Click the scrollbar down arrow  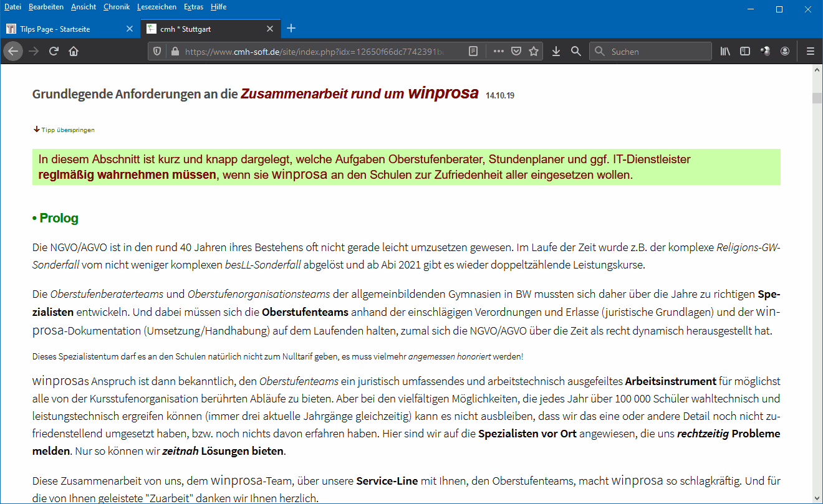(x=817, y=498)
